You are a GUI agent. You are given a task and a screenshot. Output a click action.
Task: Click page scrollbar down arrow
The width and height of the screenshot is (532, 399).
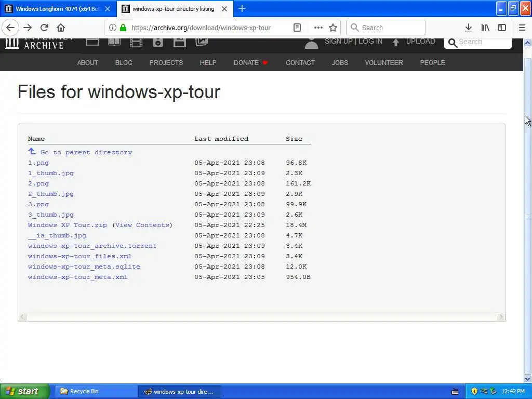(528, 379)
